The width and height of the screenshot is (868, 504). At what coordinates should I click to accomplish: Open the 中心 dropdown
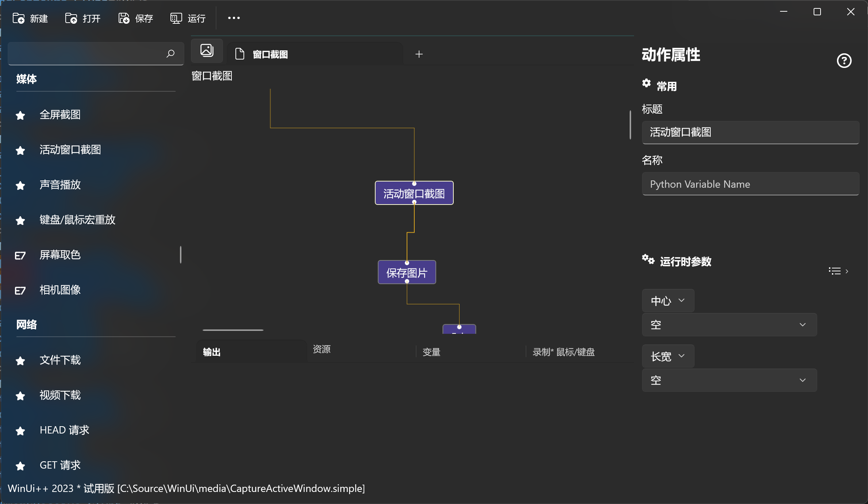click(x=668, y=301)
